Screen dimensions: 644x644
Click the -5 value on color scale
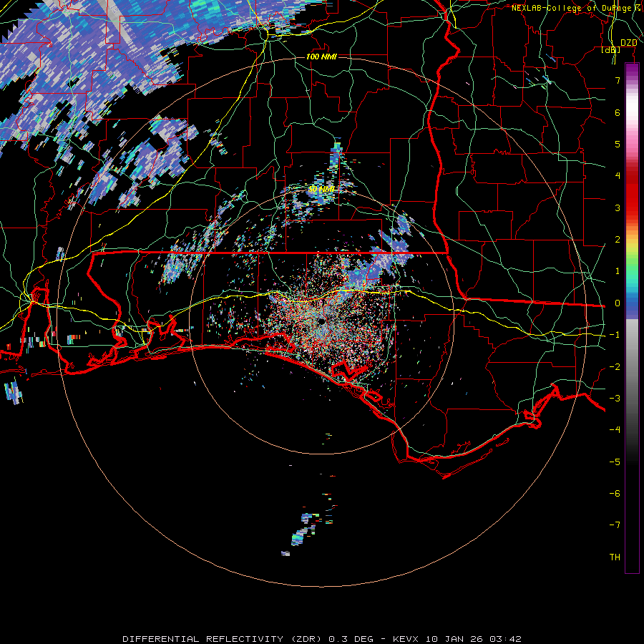615,462
